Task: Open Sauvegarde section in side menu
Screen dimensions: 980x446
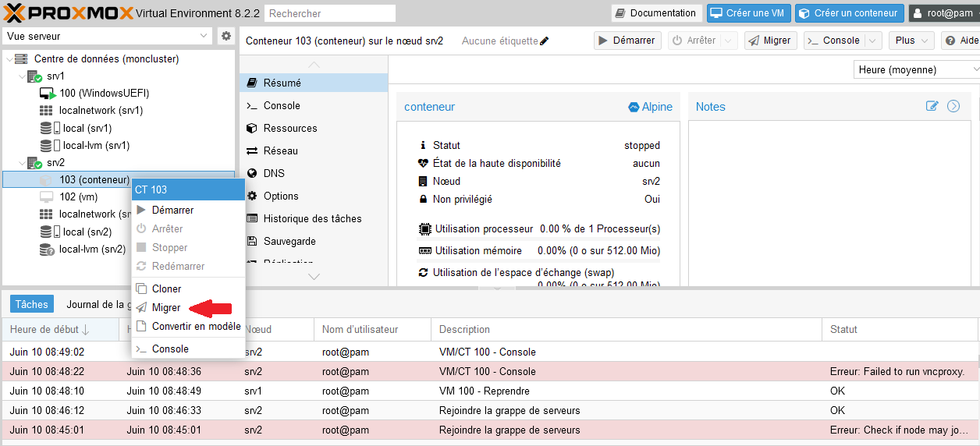Action: [289, 241]
